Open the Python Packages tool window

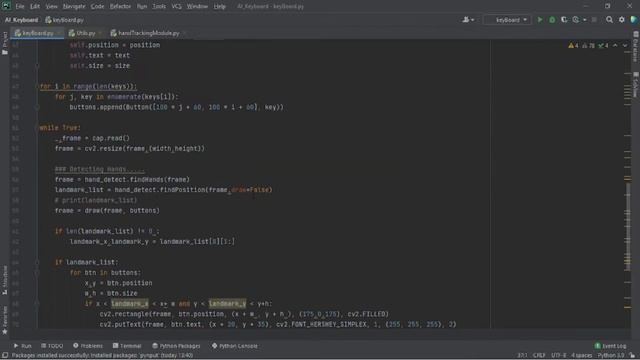click(176, 346)
